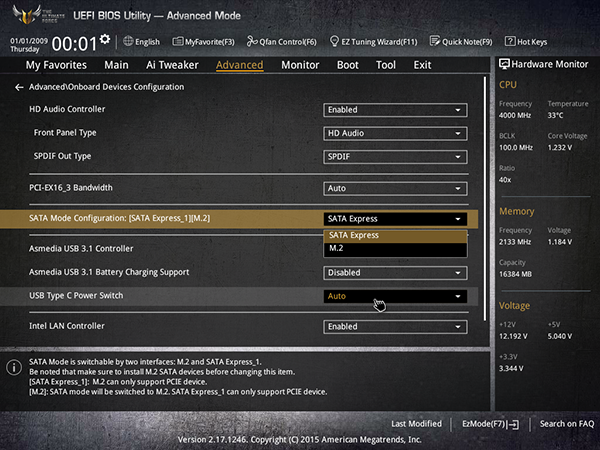The width and height of the screenshot is (600, 450).
Task: Select the Asmedia USB 3.1 Battery Charging Support label
Action: 109,272
